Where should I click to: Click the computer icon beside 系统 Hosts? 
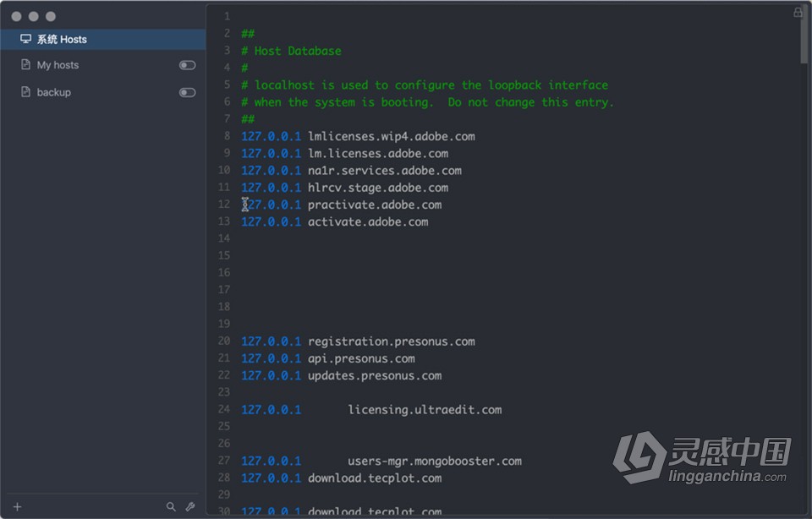(25, 38)
